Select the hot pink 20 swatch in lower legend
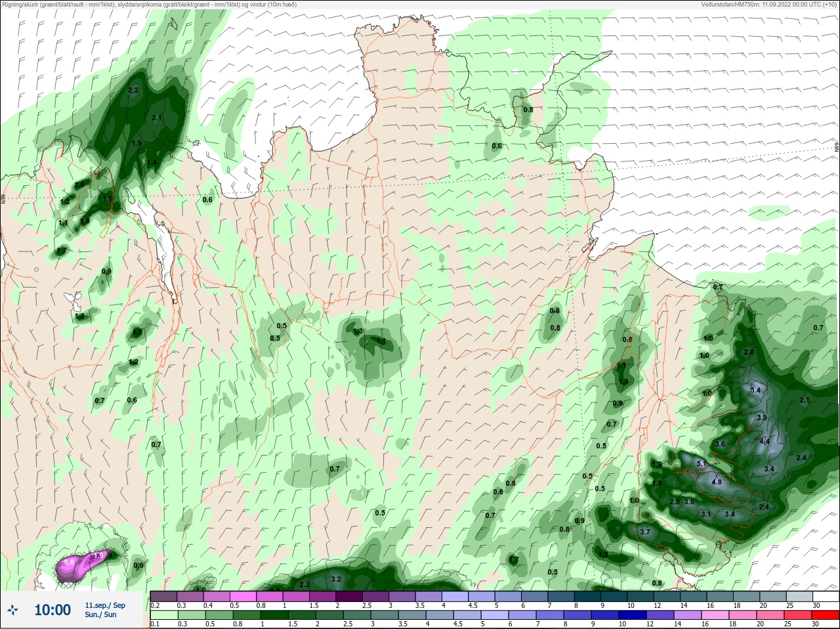Viewport: 840px width, 629px height. (771, 615)
